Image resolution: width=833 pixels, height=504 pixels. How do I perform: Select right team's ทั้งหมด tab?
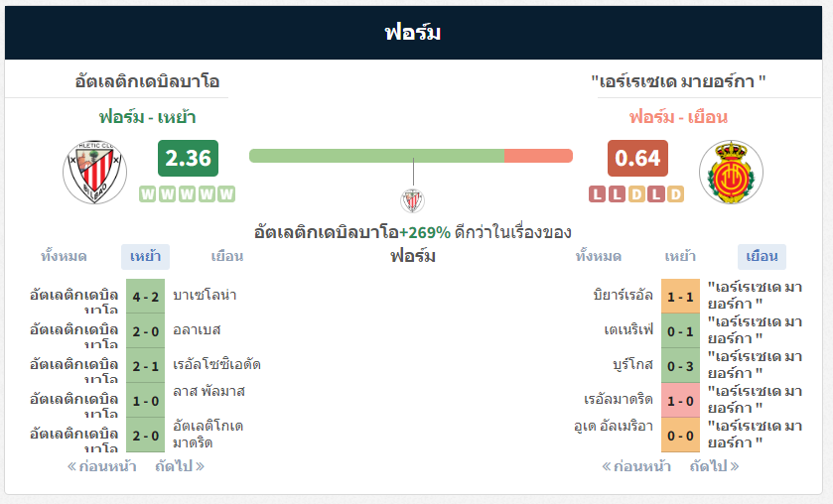pyautogui.click(x=598, y=257)
